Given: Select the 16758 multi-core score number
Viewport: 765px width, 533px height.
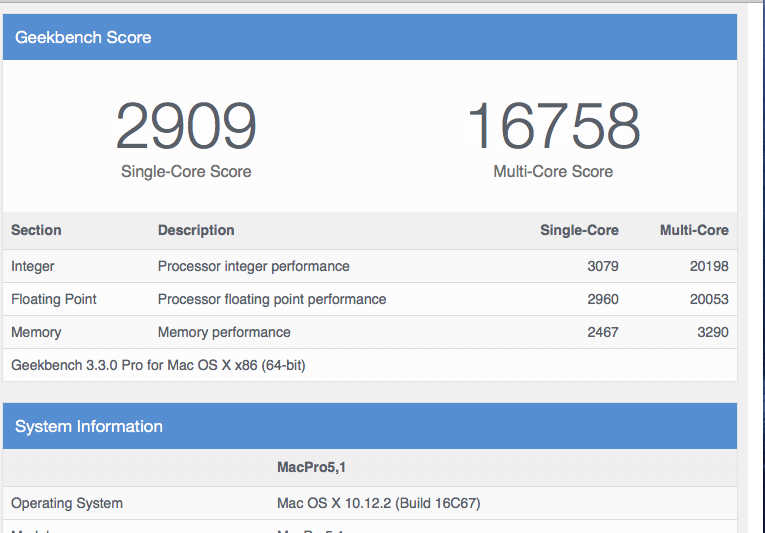Looking at the screenshot, I should [553, 126].
